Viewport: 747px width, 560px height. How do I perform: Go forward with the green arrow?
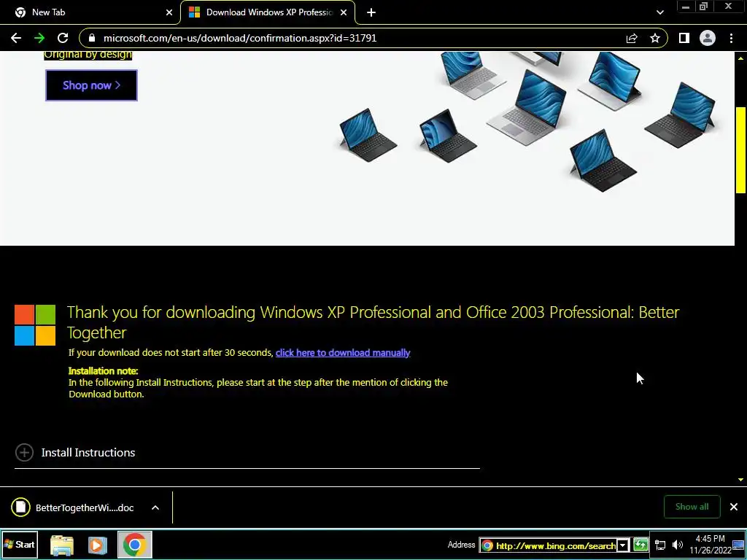click(x=39, y=38)
